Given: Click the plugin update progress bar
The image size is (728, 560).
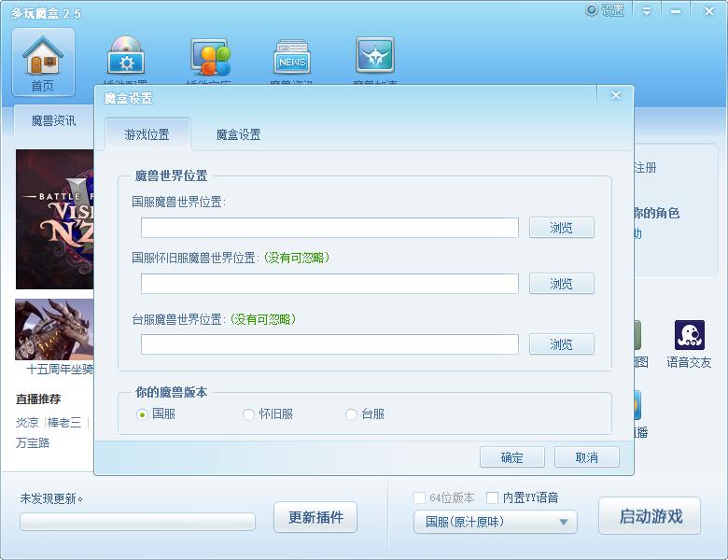Looking at the screenshot, I should 137,522.
